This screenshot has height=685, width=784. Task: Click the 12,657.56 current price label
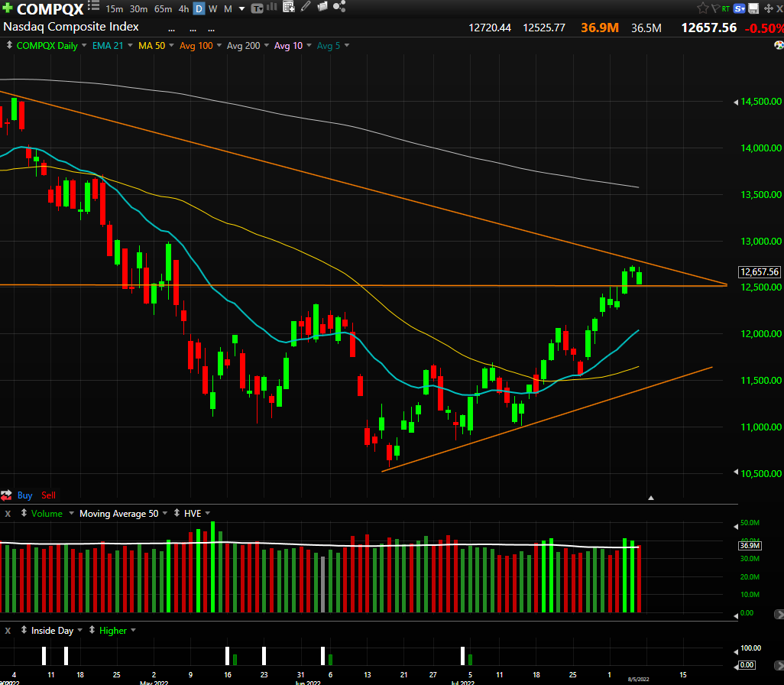(760, 271)
